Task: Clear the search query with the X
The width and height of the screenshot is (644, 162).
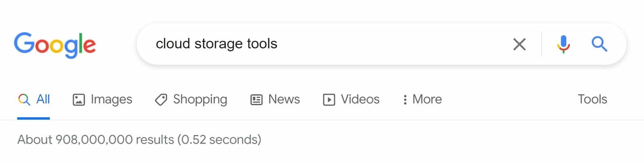Action: [519, 44]
